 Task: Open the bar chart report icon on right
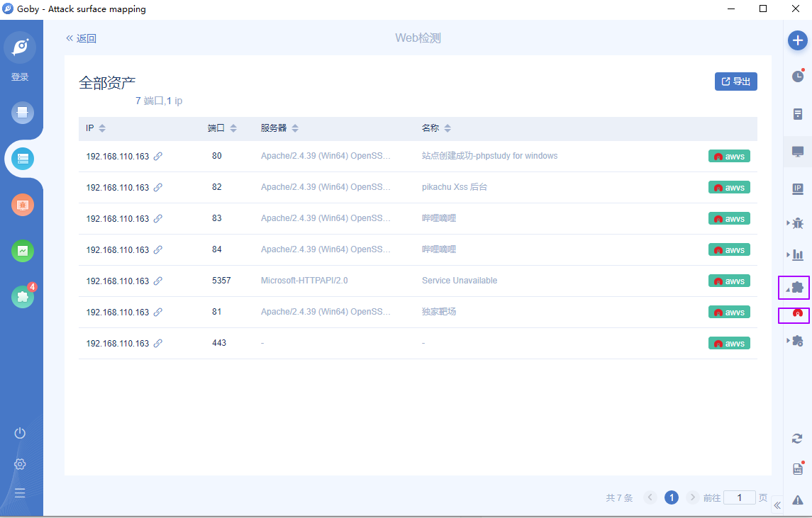pos(798,254)
